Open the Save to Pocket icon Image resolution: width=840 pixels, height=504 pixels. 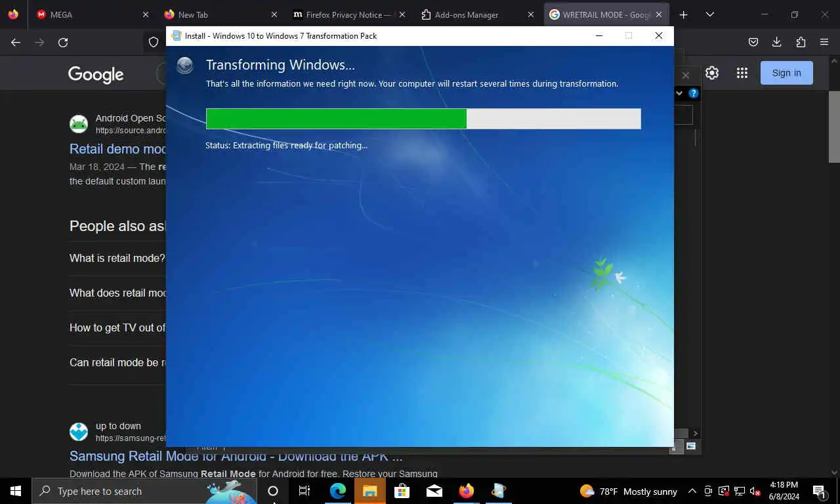tap(753, 42)
